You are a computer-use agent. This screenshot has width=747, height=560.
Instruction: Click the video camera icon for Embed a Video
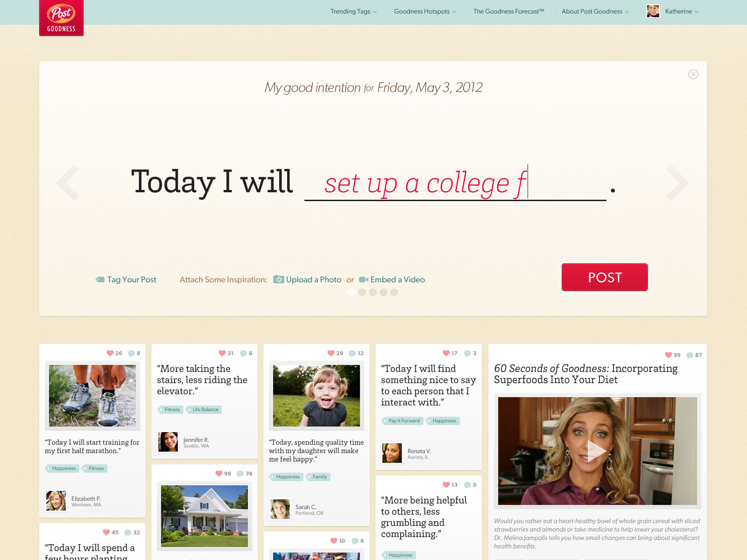(364, 280)
